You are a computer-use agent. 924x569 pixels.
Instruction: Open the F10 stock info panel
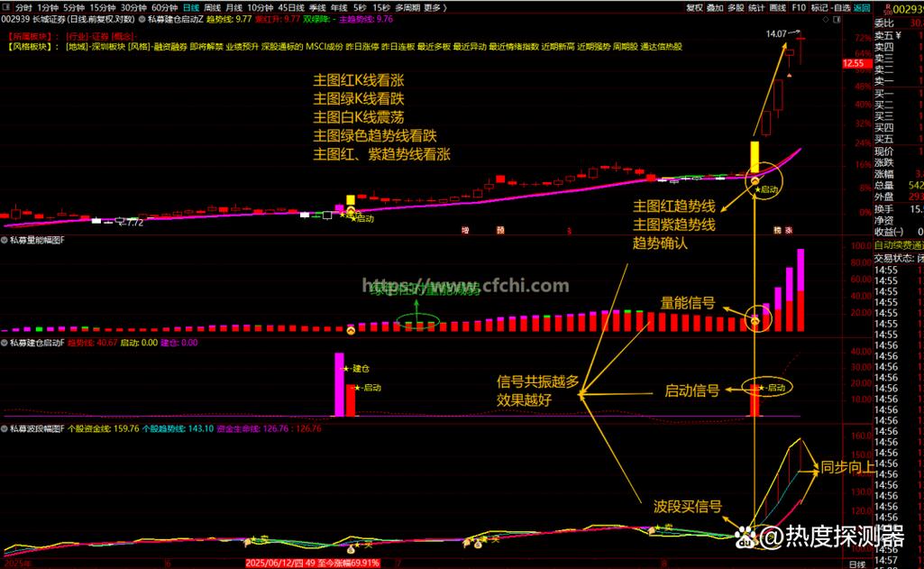pyautogui.click(x=799, y=6)
